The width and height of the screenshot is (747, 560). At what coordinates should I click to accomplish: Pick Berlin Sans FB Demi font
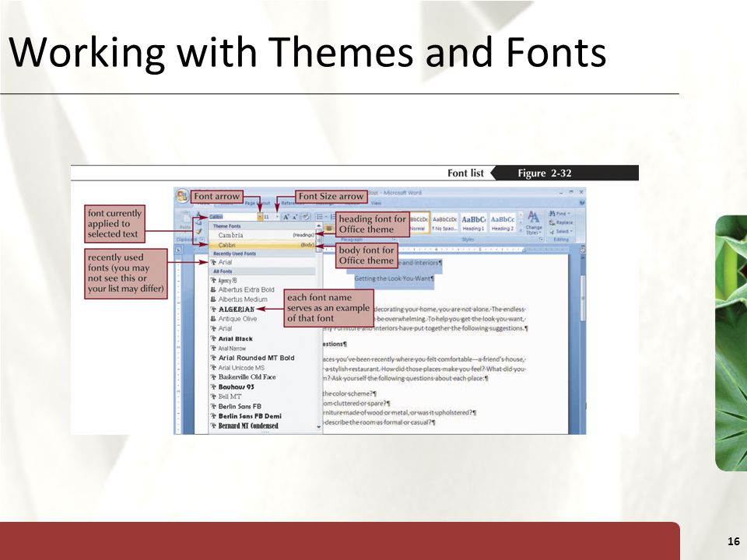[x=262, y=416]
